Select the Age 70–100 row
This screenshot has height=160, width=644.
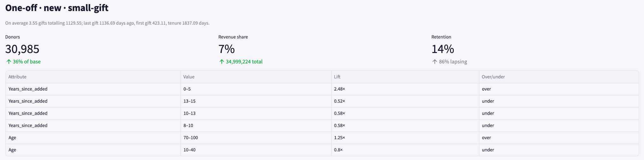(322, 138)
